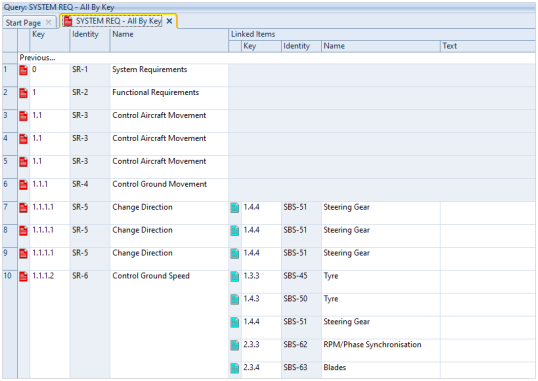Click the red requirement icon in row 9
Screen dimensions: 538x381
pos(23,254)
